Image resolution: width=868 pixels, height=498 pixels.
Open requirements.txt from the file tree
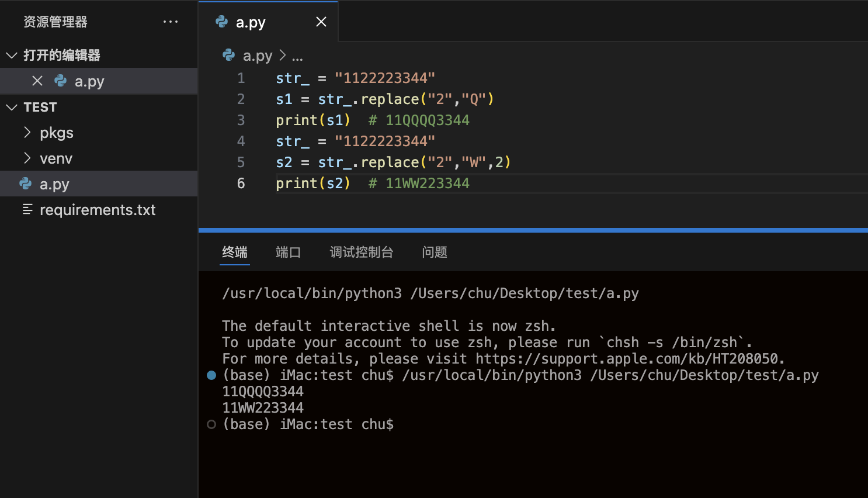tap(98, 210)
